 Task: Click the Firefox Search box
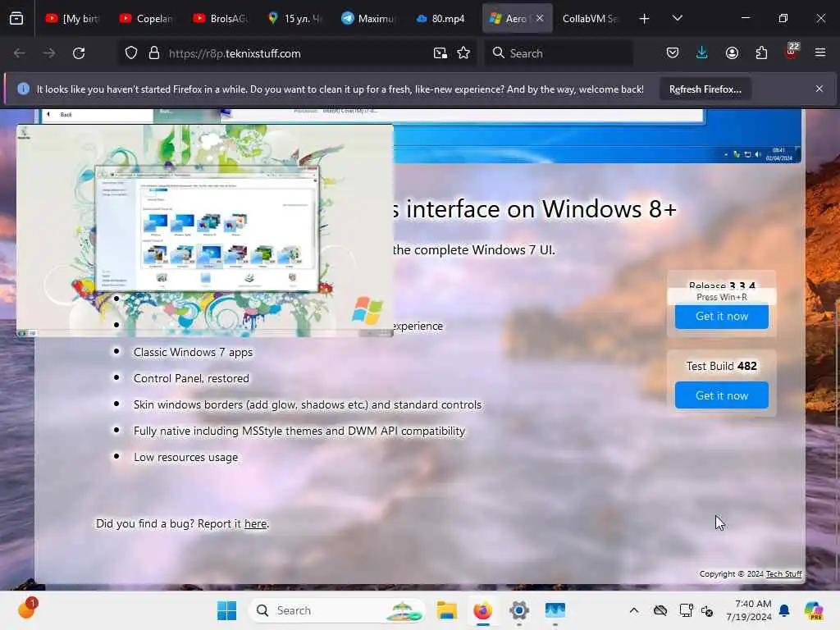pyautogui.click(x=559, y=53)
